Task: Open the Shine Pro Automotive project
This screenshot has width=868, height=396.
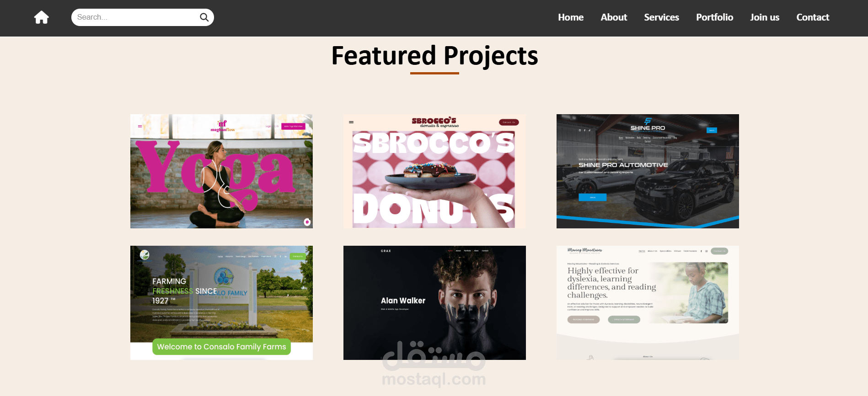Action: click(648, 171)
